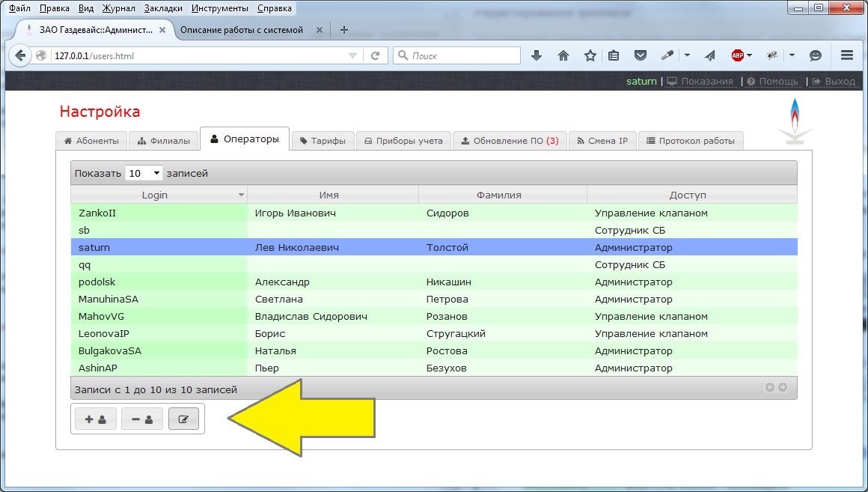The image size is (868, 492).
Task: Close the Описание работы с системой tab
Action: (320, 30)
